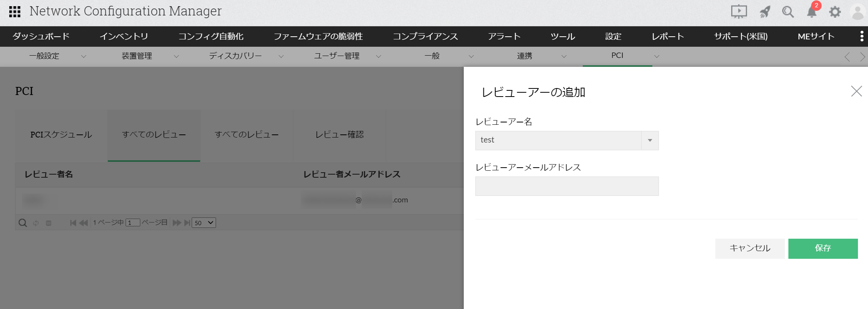Expand the 連携 submenu chevron
This screenshot has height=309, width=868.
click(x=564, y=56)
